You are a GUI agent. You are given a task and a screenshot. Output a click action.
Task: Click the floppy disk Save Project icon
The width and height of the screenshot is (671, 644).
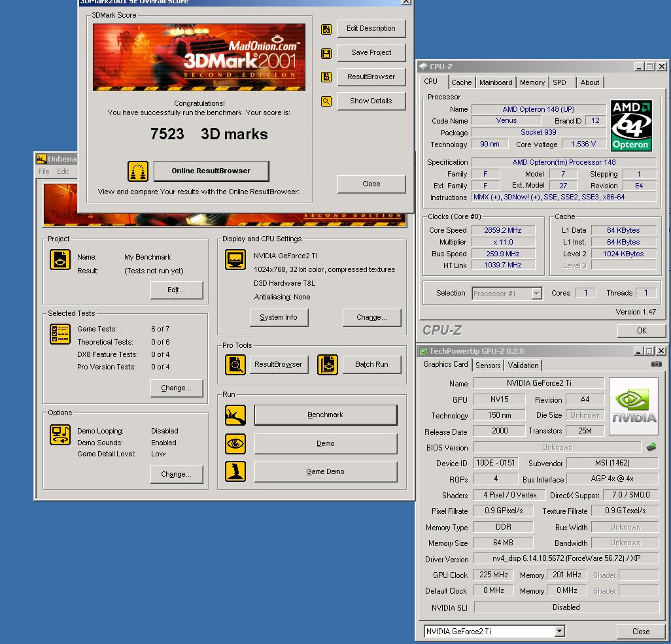pyautogui.click(x=326, y=54)
